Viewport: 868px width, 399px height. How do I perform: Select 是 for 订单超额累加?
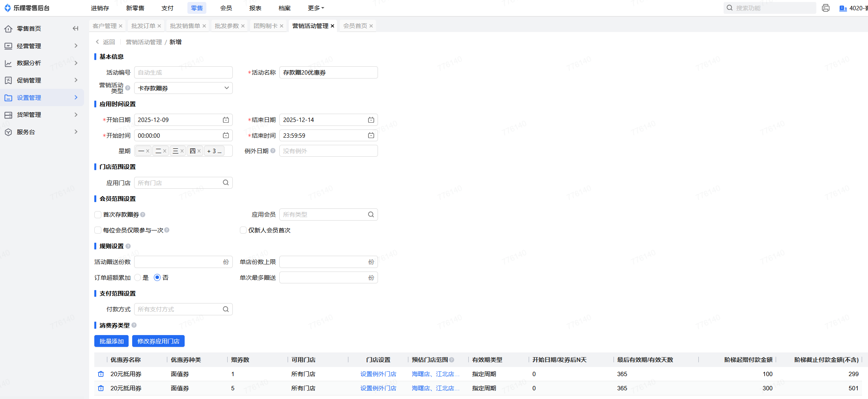pyautogui.click(x=138, y=277)
